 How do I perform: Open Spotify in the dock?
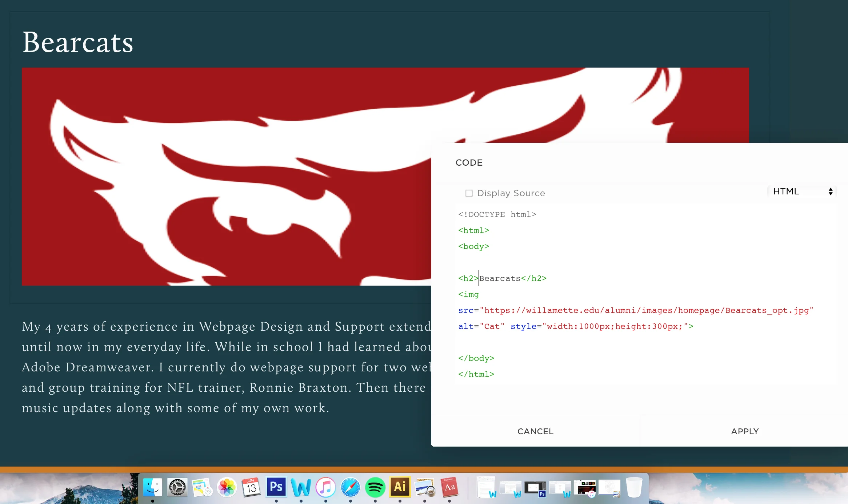pyautogui.click(x=375, y=487)
